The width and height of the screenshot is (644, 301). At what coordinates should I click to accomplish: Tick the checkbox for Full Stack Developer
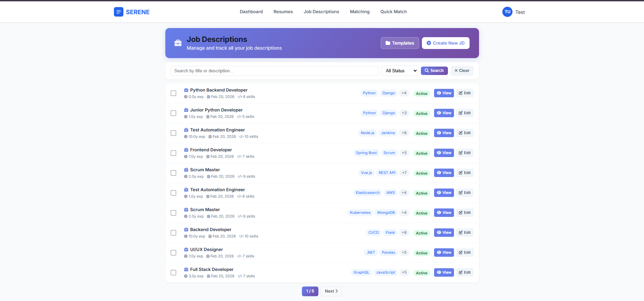pyautogui.click(x=173, y=273)
